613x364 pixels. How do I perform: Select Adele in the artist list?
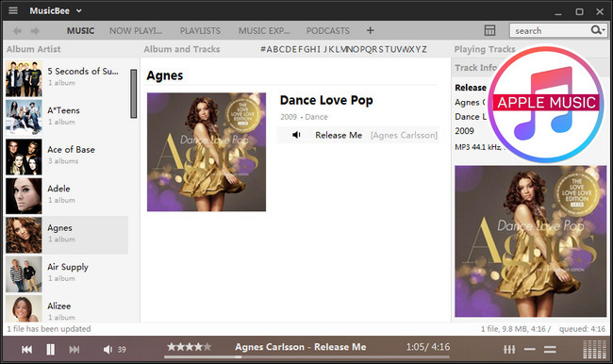pos(66,196)
